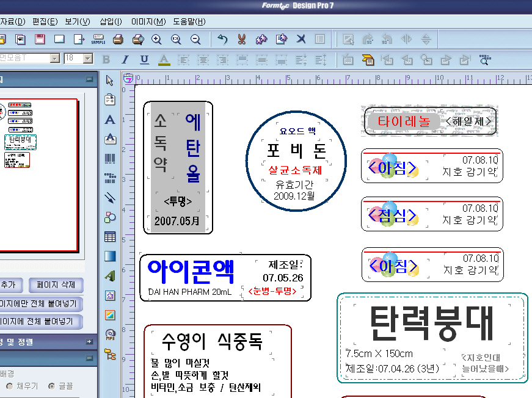Screen dimensions: 532x398
Task: Open the '자료(D)' menu
Action: (13, 22)
